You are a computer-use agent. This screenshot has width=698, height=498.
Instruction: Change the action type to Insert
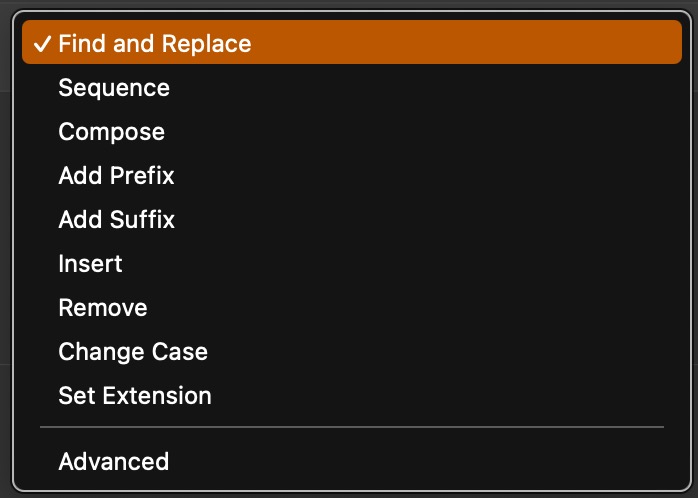[91, 264]
